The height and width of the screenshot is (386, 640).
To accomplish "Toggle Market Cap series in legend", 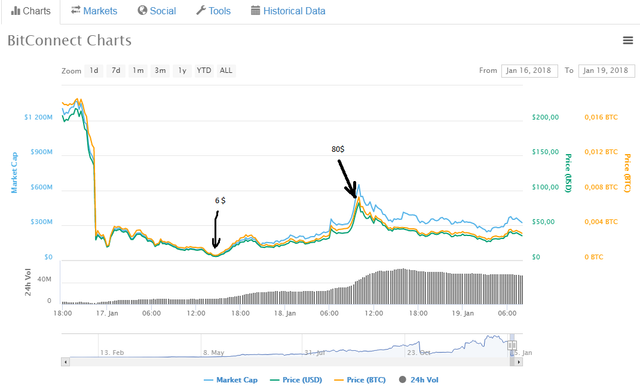I will coord(231,380).
